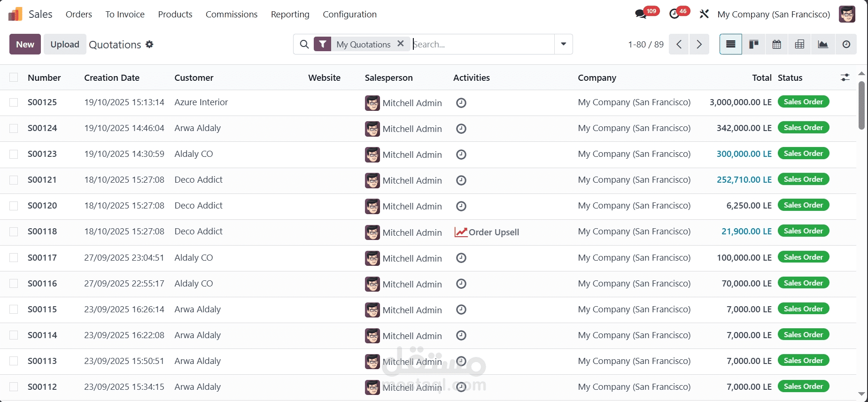Click Sales Order status badge for S00125
Viewport: 868px width, 402px height.
803,102
